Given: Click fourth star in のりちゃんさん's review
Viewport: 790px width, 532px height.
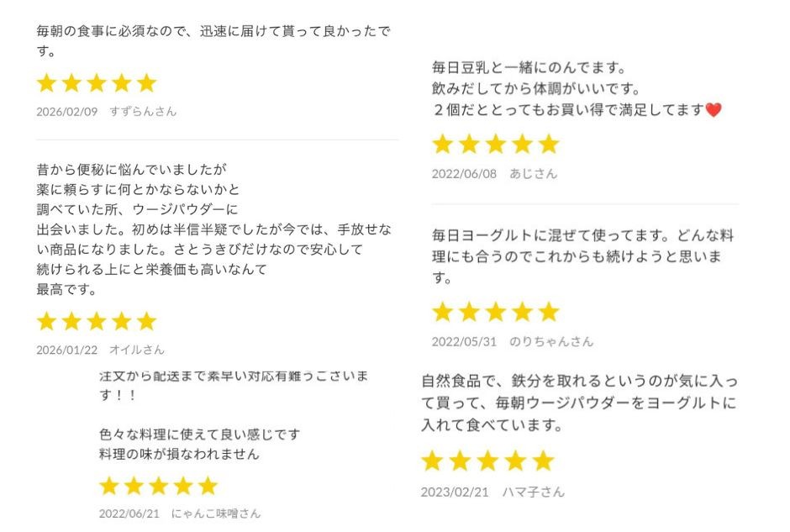Looking at the screenshot, I should (x=522, y=313).
